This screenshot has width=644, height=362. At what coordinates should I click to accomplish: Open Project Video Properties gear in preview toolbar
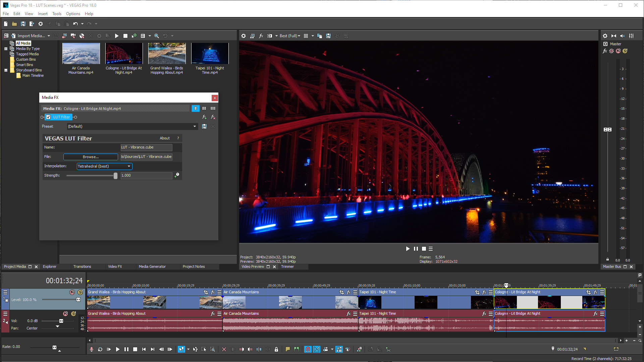(x=243, y=36)
